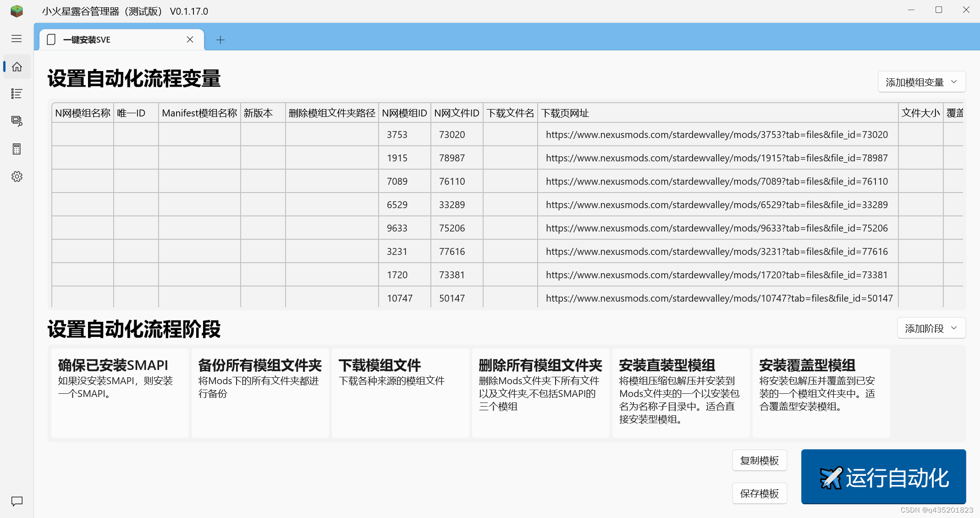Open the screens sidebar icon
Viewport: 980px width, 518px height.
pos(17,121)
